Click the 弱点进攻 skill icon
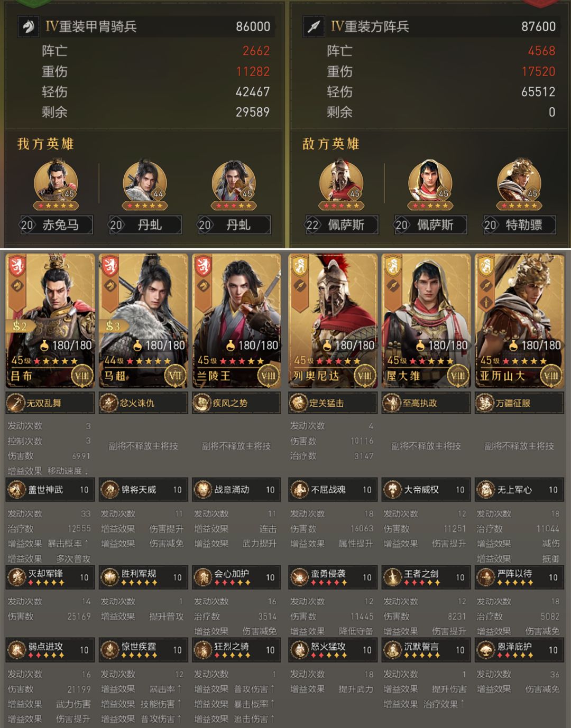 click(x=17, y=650)
